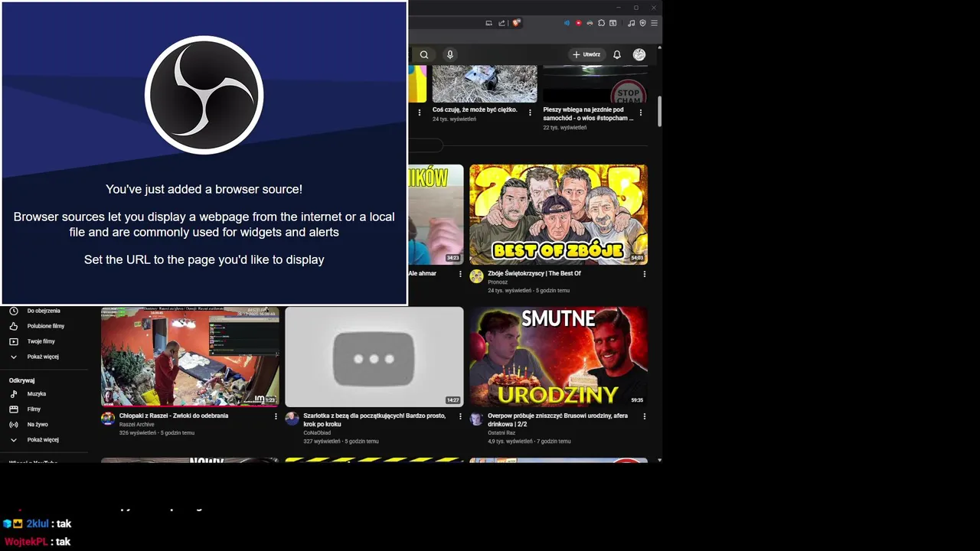Viewport: 980px width, 551px height.
Task: Open the Szarlotka z bezą placeholder thumbnail
Action: [374, 357]
